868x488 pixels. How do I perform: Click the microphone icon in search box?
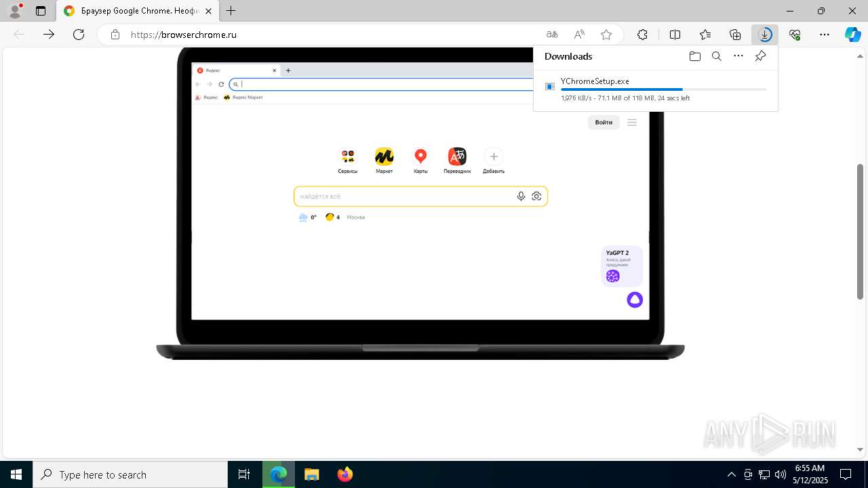tap(521, 197)
